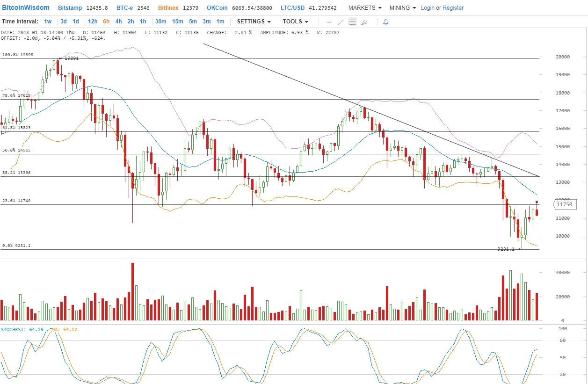Click the 50.0% Fibonacci level line label
Viewport: 588px width, 384px height.
[16, 150]
